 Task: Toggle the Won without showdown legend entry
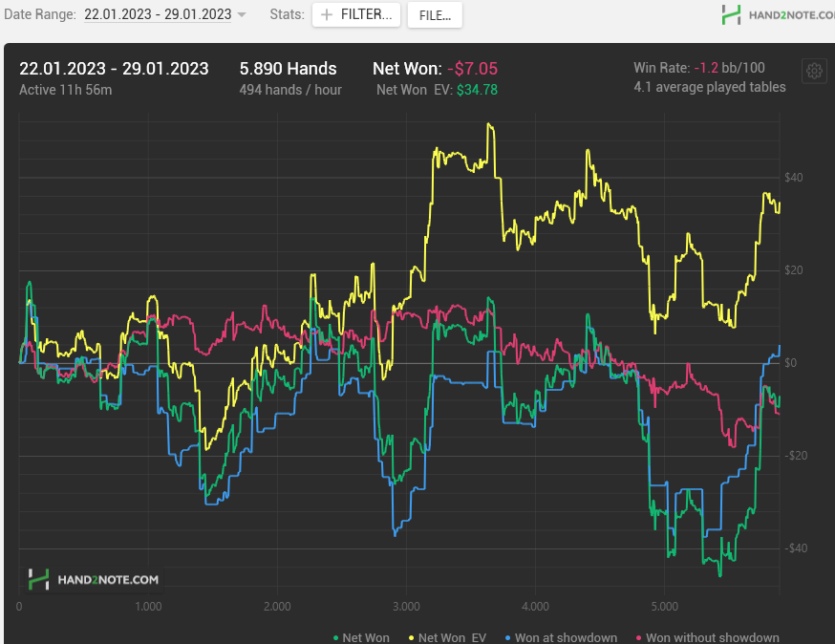tap(708, 637)
